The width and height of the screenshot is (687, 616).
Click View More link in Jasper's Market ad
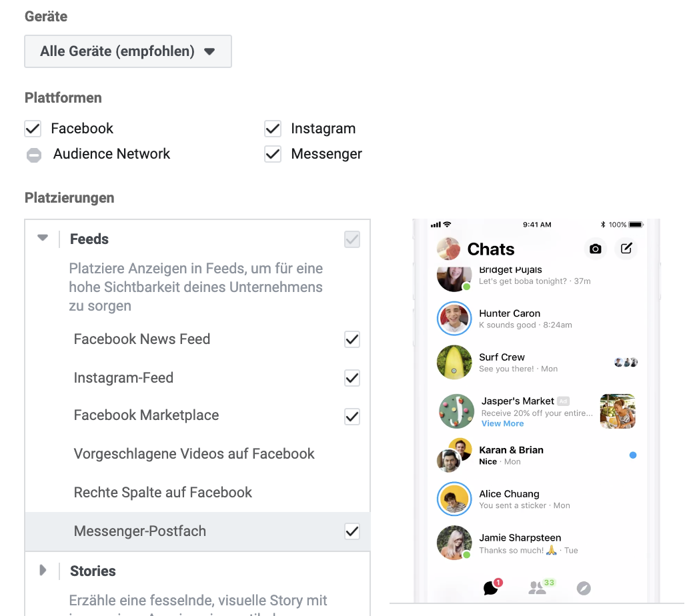tap(502, 423)
